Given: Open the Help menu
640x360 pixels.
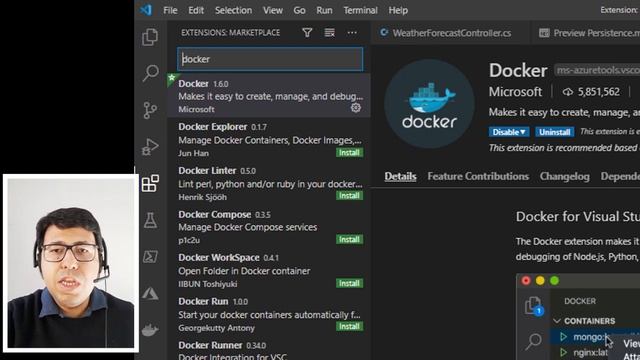Looking at the screenshot, I should (398, 10).
